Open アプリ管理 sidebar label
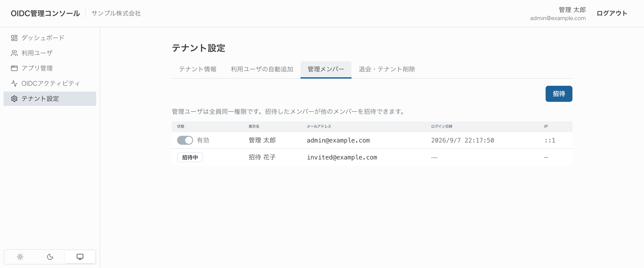The width and height of the screenshot is (644, 268). coord(37,68)
